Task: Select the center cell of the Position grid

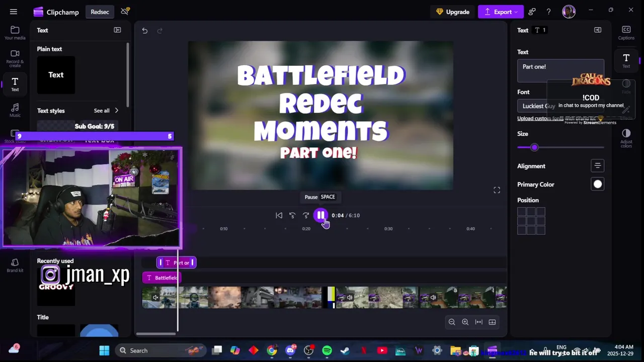Action: (x=531, y=221)
